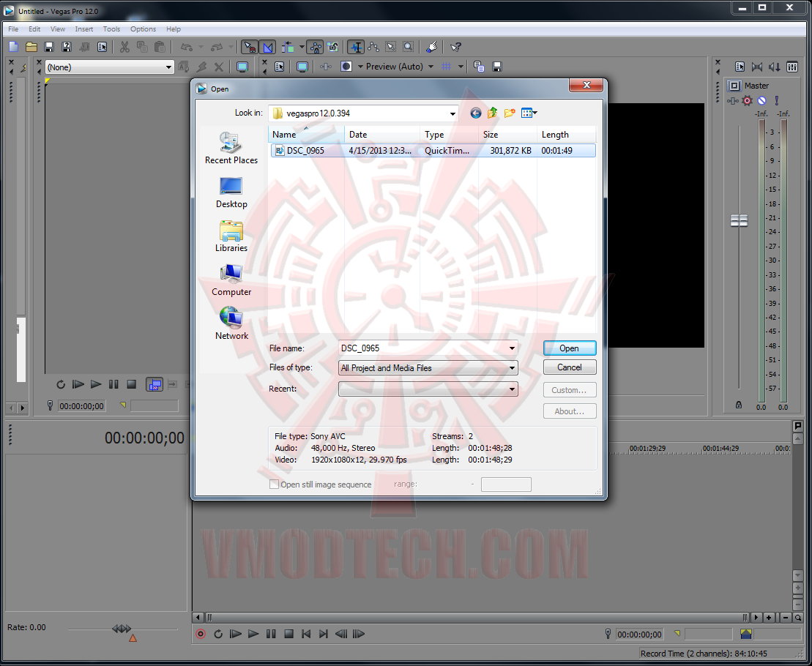The image size is (812, 666).
Task: Click the Custom... button
Action: click(x=570, y=389)
